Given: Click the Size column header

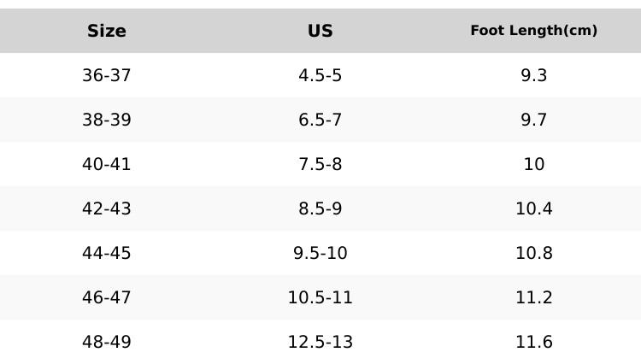Looking at the screenshot, I should point(107,31).
